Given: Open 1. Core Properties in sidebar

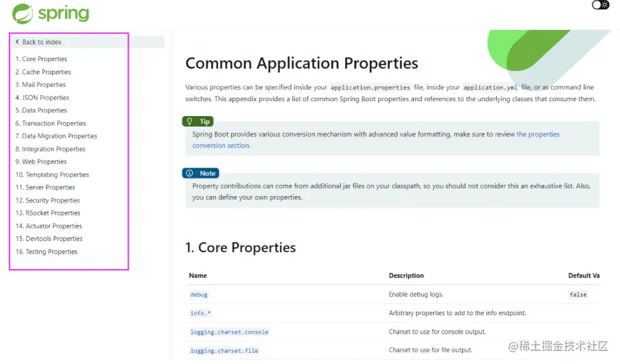Looking at the screenshot, I should [41, 59].
